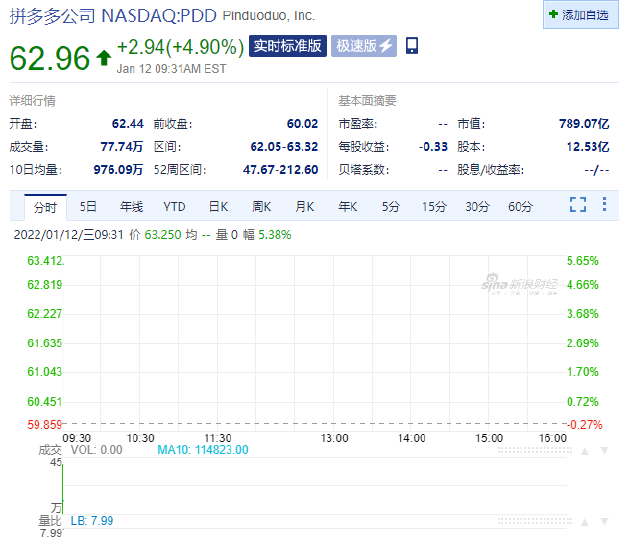The image size is (630, 542).
Task: Click the 详细行情 section heading
Action: (x=33, y=100)
